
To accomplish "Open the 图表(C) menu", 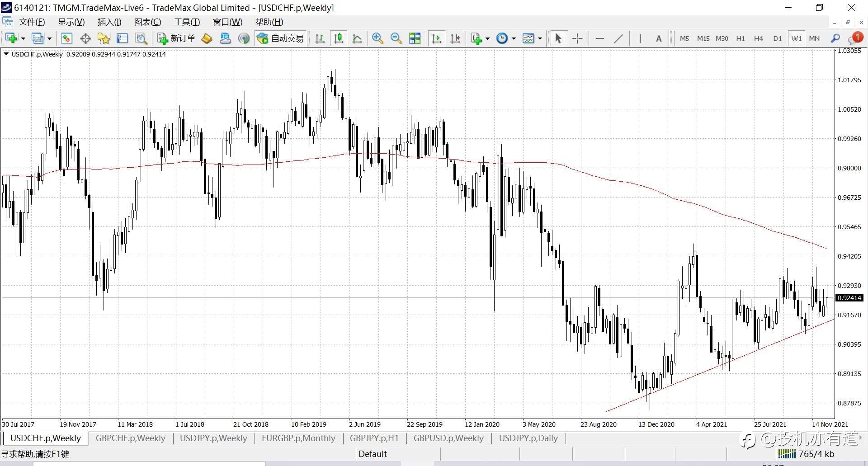I will tap(147, 22).
